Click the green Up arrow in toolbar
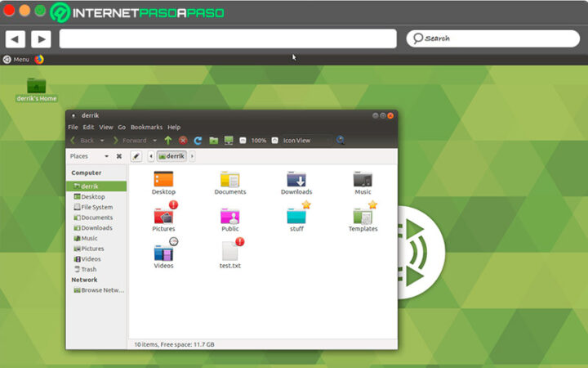This screenshot has height=368, width=588. click(x=168, y=141)
